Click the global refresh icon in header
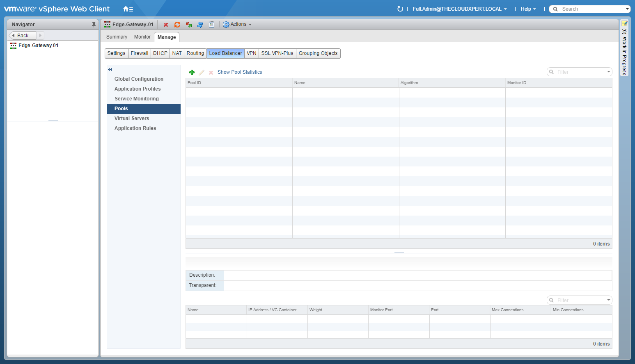 click(x=400, y=9)
